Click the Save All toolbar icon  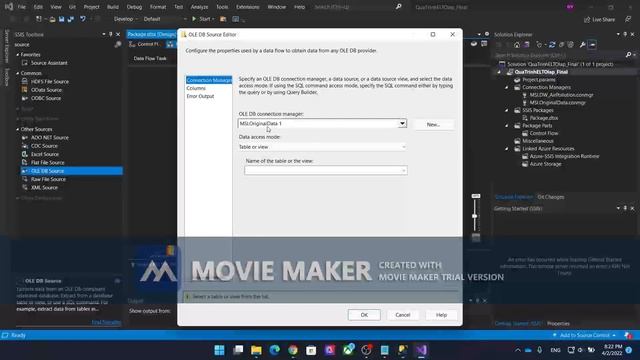71,19
